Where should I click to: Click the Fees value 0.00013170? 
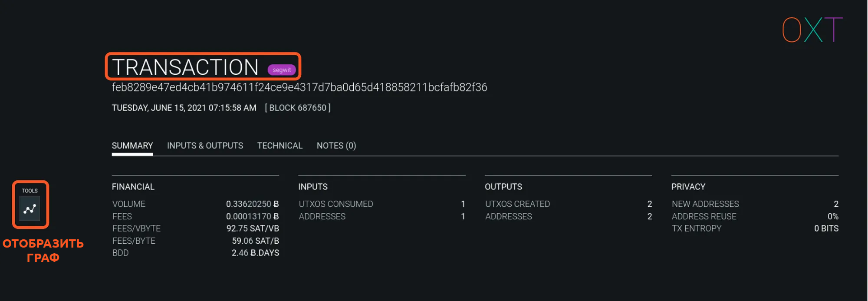tap(252, 216)
